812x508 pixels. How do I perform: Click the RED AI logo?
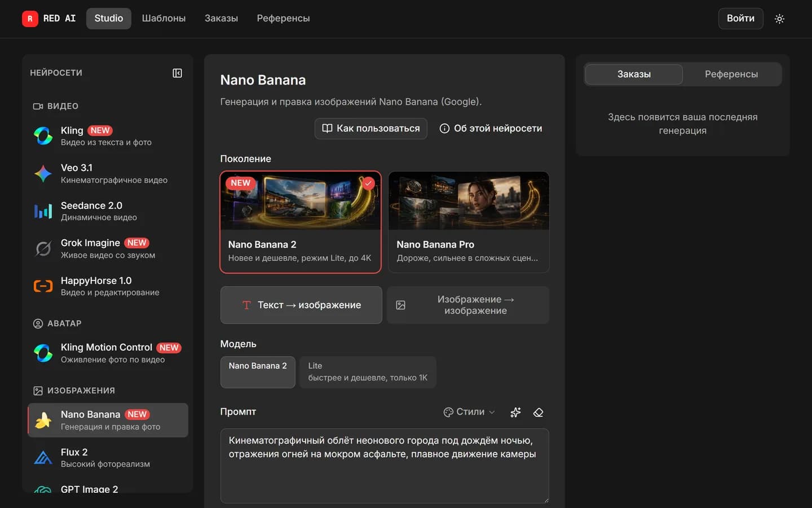[x=48, y=18]
